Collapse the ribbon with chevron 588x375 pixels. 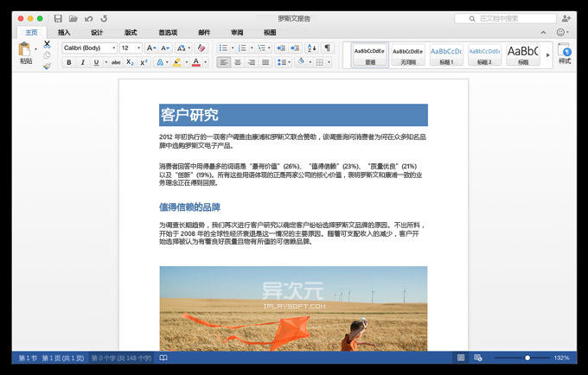click(543, 33)
